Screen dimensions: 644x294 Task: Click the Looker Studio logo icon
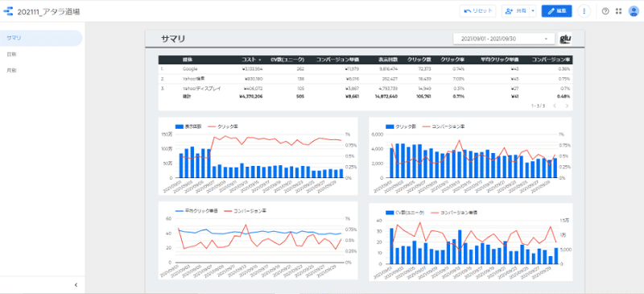9,12
